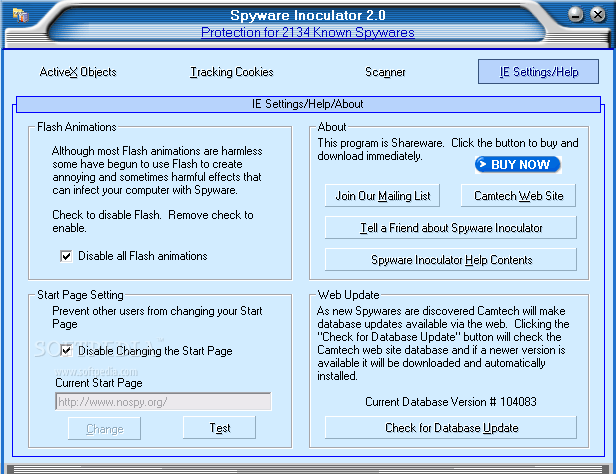Click the Current Start Page label

coord(99,383)
